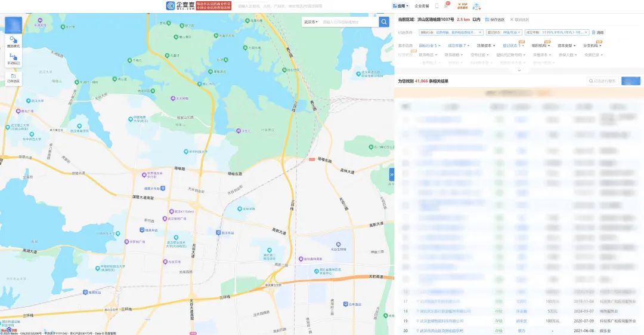Click the map company name search field
This screenshot has width=644, height=335.
point(348,22)
